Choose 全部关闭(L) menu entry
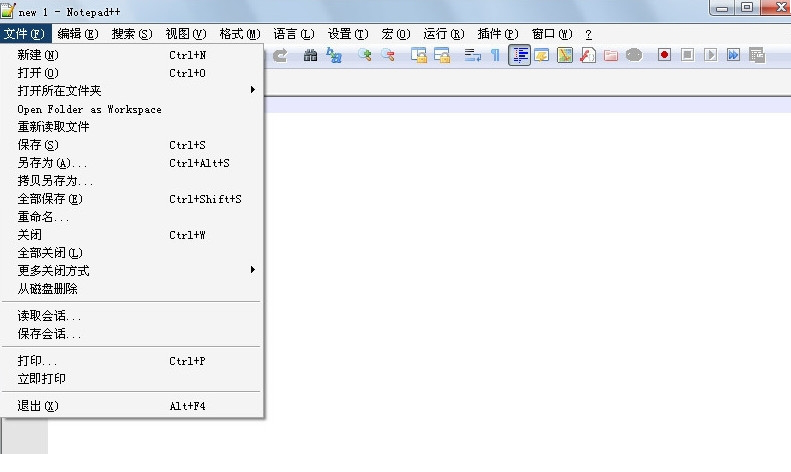The width and height of the screenshot is (791, 472). (132, 253)
